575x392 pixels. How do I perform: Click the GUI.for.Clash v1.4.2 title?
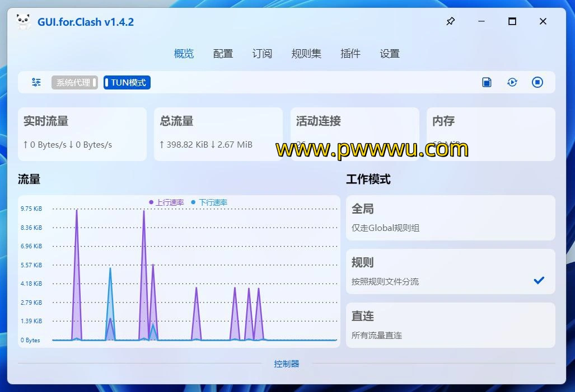point(86,22)
